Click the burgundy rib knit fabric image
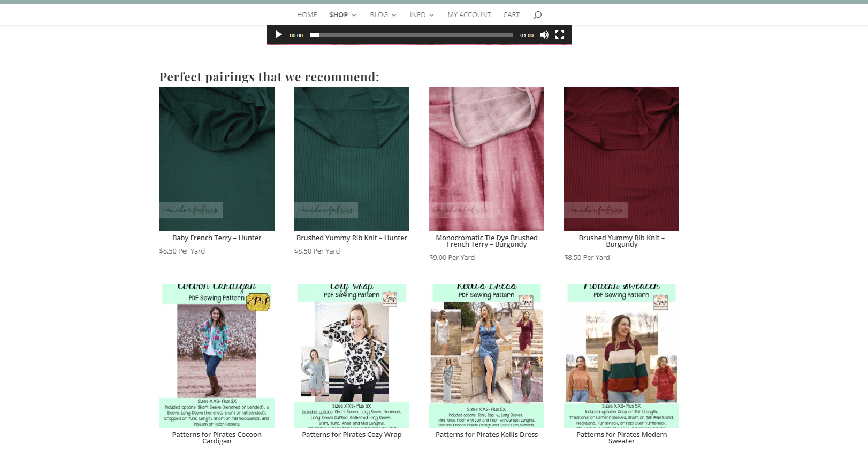The height and width of the screenshot is (475, 868). pyautogui.click(x=621, y=159)
